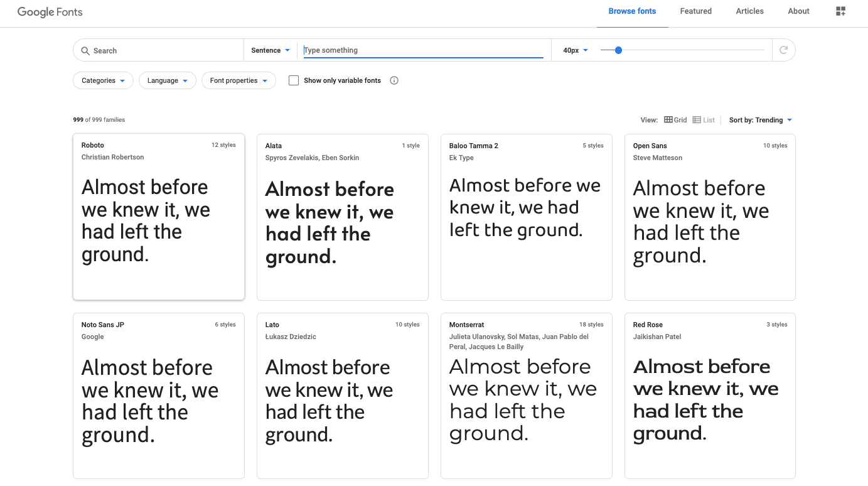Open the Font properties filter
Viewport: 868px width, 486px height.
pyautogui.click(x=238, y=80)
